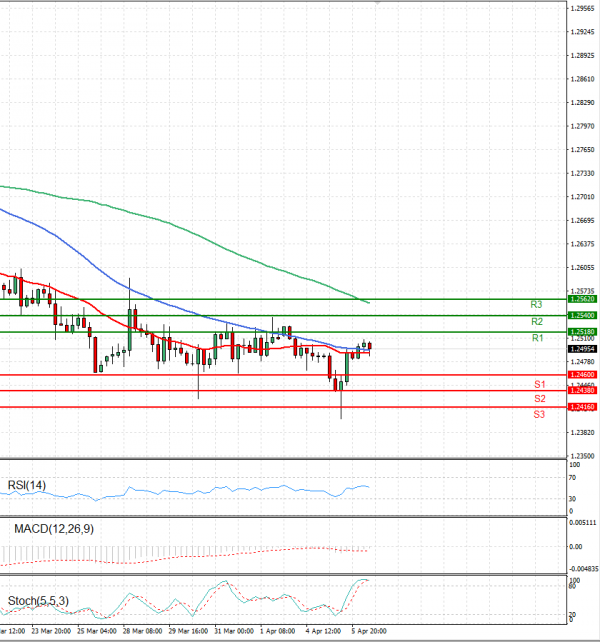Click the red 1.24380 price tag

pos(582,391)
